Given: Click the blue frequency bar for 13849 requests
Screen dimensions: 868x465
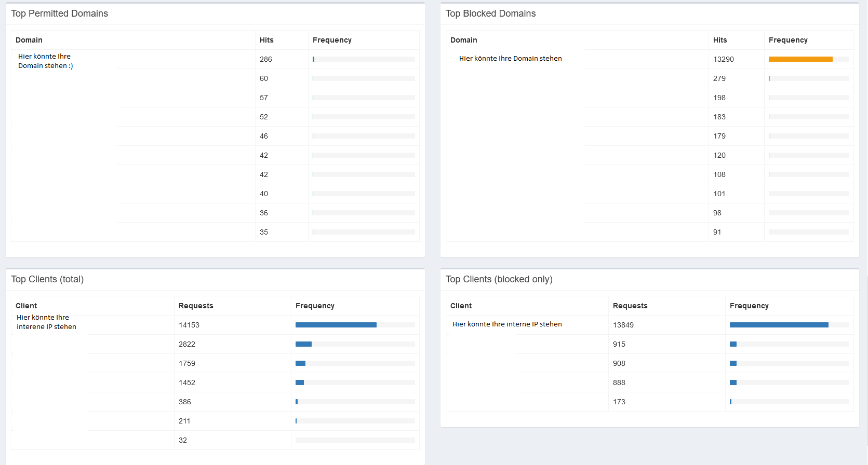Looking at the screenshot, I should click(x=779, y=325).
